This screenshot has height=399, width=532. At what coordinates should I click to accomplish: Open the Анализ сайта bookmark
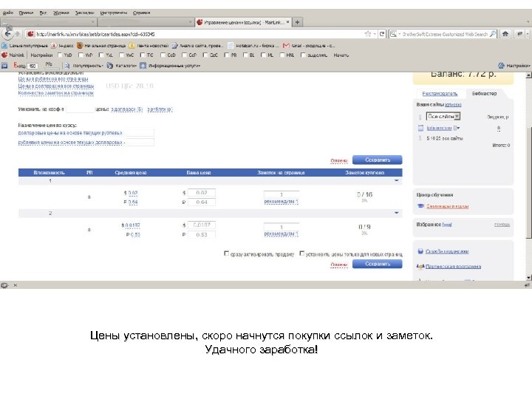(197, 46)
